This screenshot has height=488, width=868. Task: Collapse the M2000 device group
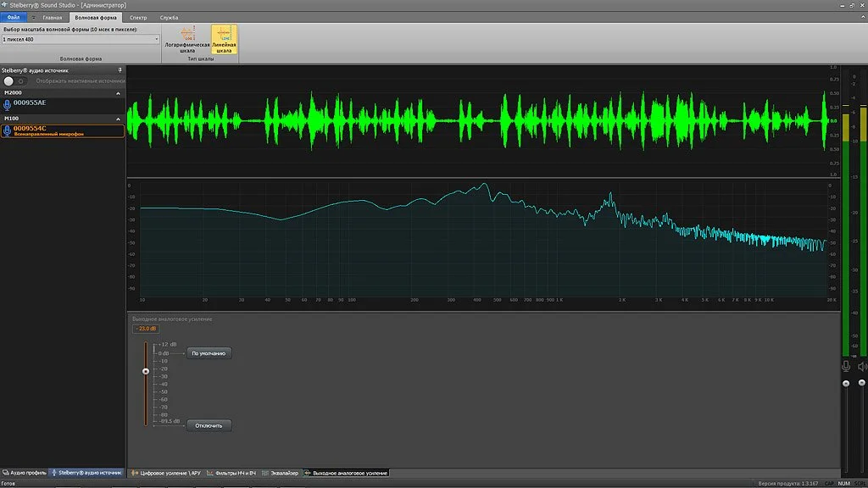tap(118, 93)
